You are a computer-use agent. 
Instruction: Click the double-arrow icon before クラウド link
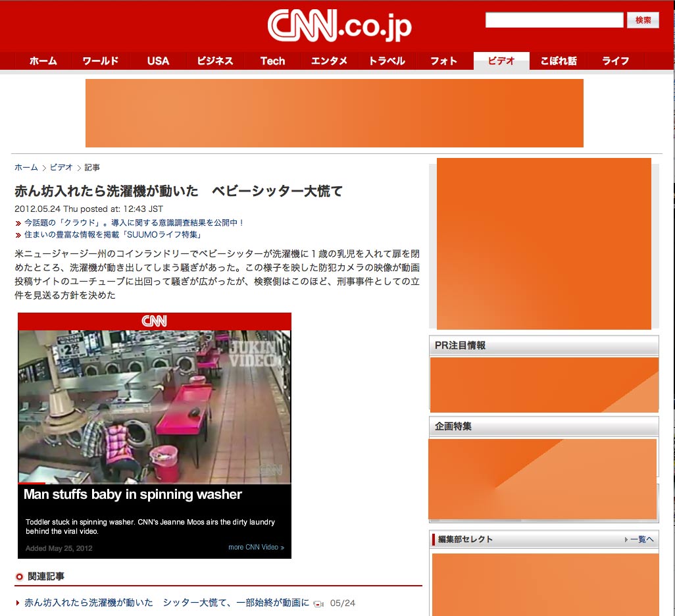pyautogui.click(x=18, y=223)
